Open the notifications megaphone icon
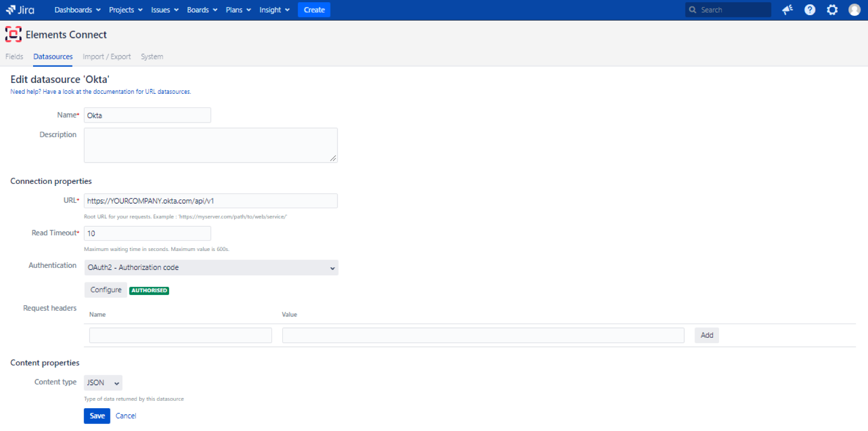Image resolution: width=868 pixels, height=431 pixels. click(787, 10)
